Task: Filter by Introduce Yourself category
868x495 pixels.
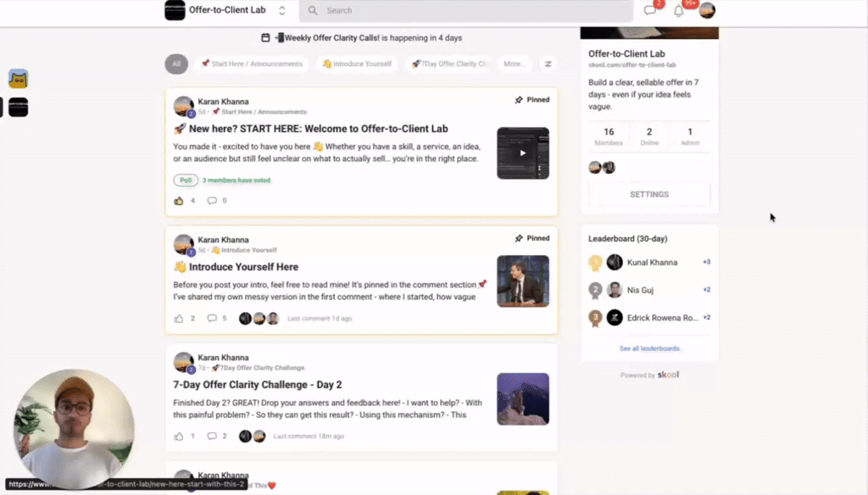Action: 357,64
